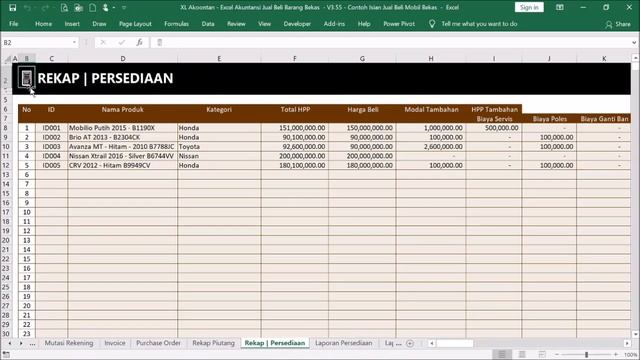Click the lightbulb Tell me icon
This screenshot has height=360, width=640.
pyautogui.click(x=432, y=24)
